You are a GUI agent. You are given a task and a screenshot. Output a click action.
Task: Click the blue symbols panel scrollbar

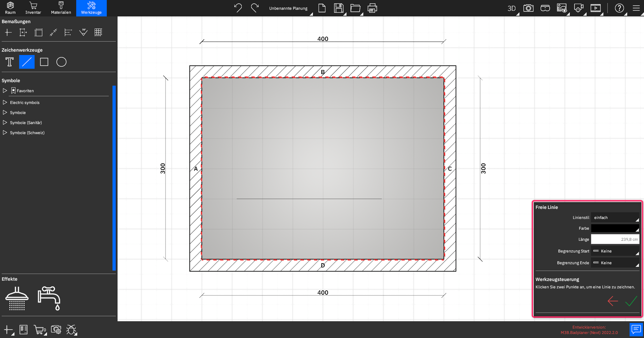(114, 178)
